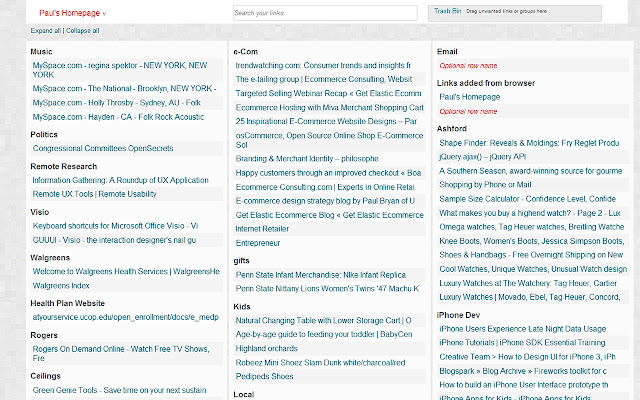This screenshot has height=400, width=640.
Task: Click the Trash Bin drop area
Action: pyautogui.click(x=515, y=13)
